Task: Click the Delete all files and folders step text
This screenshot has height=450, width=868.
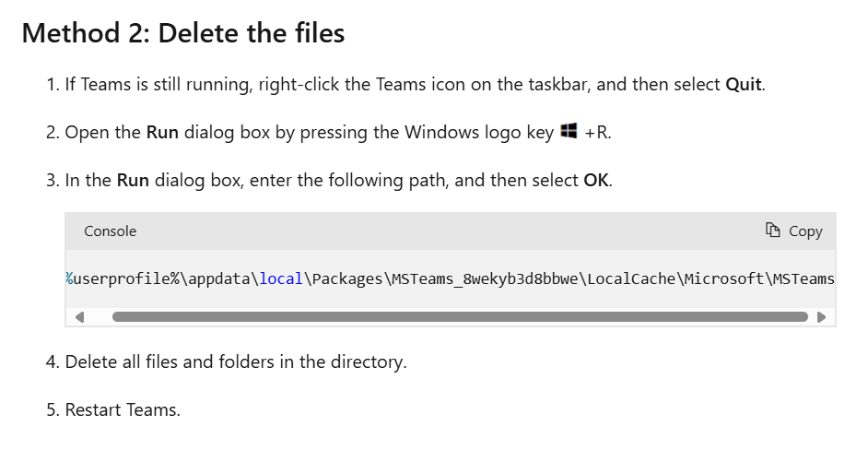Action: tap(236, 361)
